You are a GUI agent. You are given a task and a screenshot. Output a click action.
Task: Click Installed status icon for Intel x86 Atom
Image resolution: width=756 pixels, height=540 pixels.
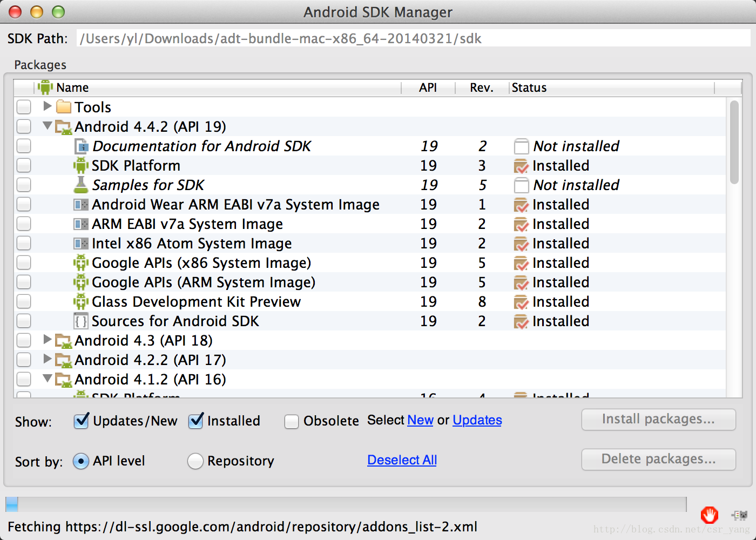[521, 244]
